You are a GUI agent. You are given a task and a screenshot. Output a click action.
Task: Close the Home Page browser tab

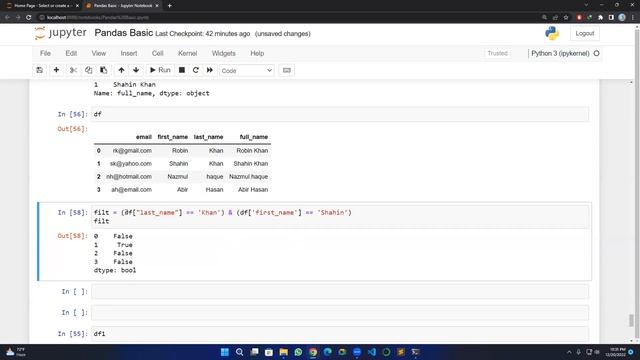(x=77, y=6)
